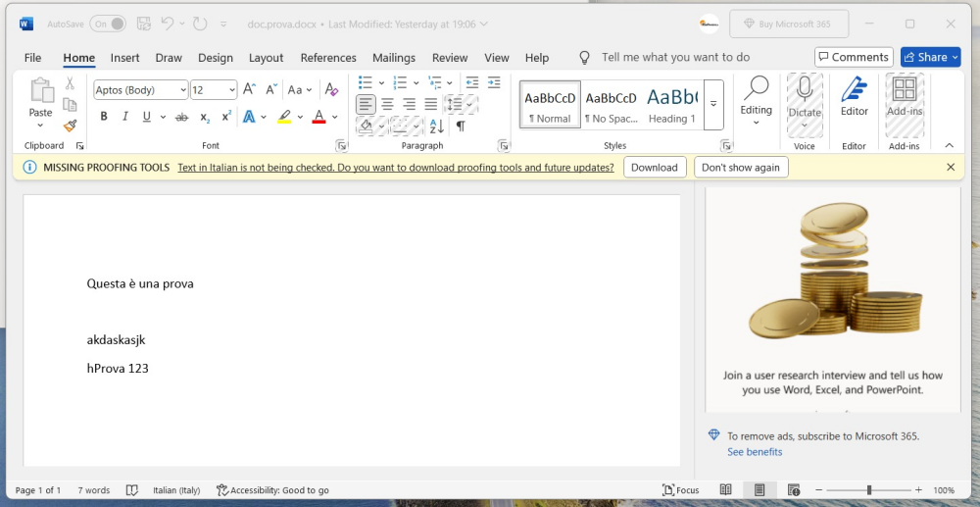Toggle Bold formatting
980x507 pixels.
(x=104, y=117)
